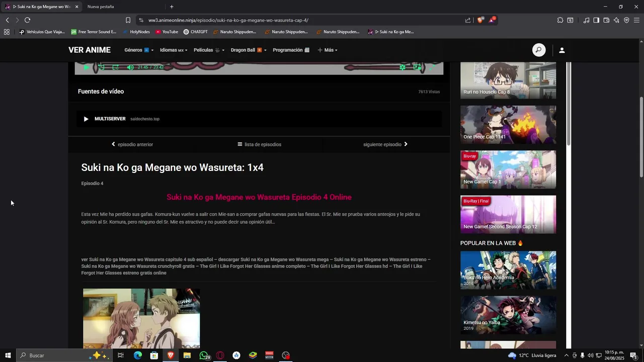Play the video with play button
Screen dimensions: 644x362
click(x=86, y=67)
